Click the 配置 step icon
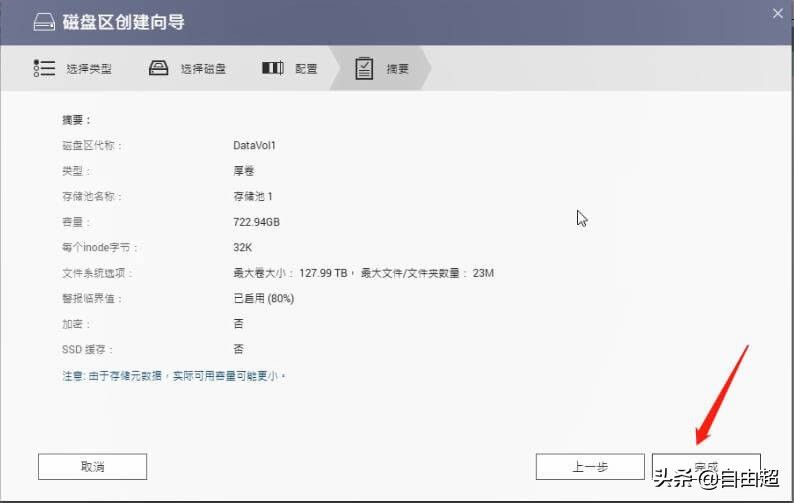The height and width of the screenshot is (503, 794). 273,69
